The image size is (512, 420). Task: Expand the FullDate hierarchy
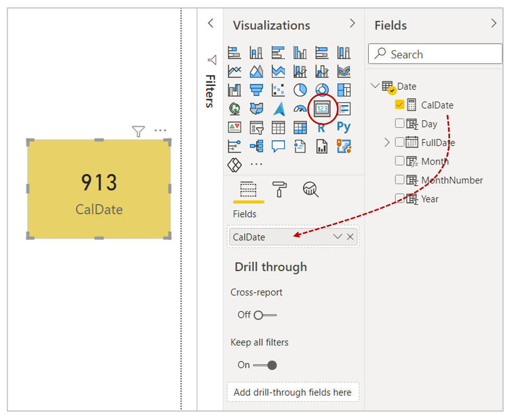pyautogui.click(x=386, y=142)
